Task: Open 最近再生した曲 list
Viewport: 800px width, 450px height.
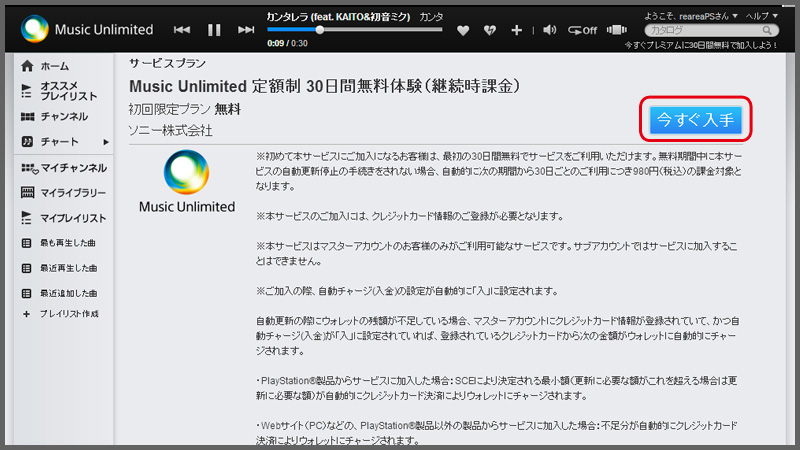Action: 59,268
